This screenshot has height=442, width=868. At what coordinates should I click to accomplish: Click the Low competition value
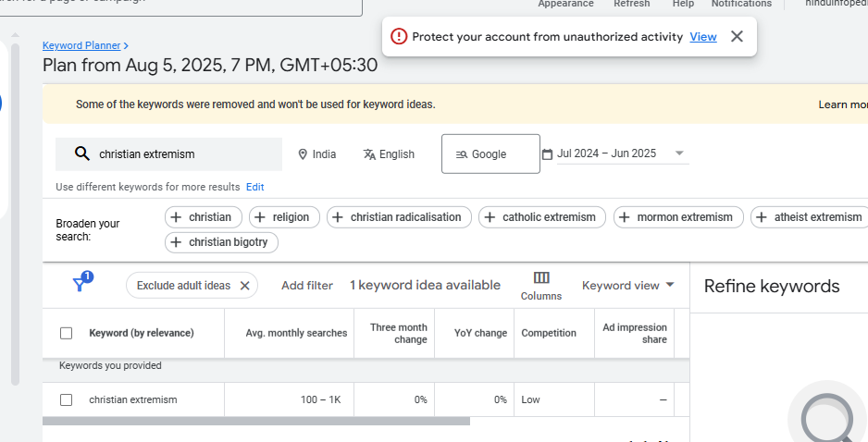click(x=530, y=399)
